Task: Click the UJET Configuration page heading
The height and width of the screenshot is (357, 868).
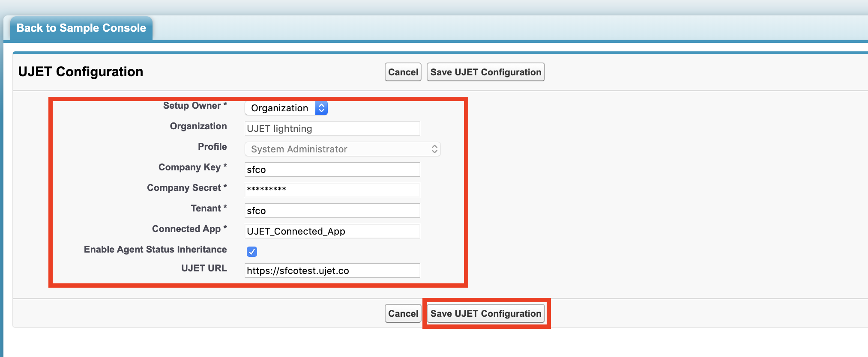Action: (x=81, y=72)
